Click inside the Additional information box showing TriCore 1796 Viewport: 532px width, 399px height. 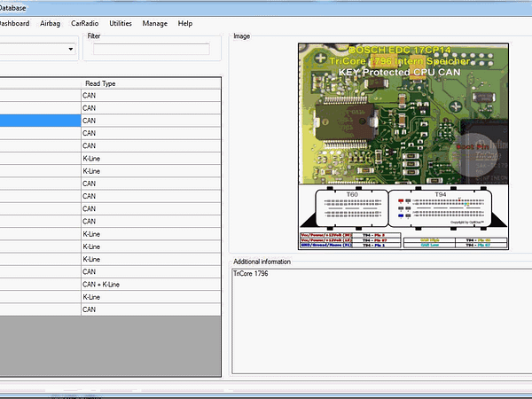point(382,321)
